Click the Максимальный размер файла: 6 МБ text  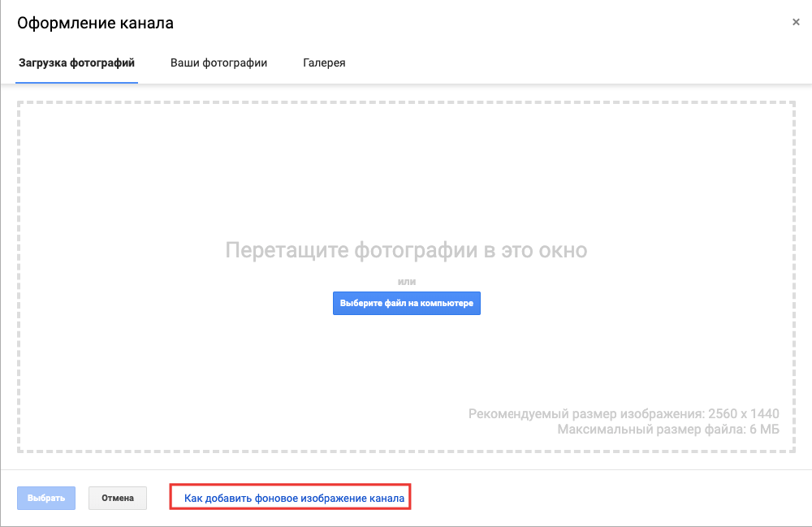click(x=668, y=430)
